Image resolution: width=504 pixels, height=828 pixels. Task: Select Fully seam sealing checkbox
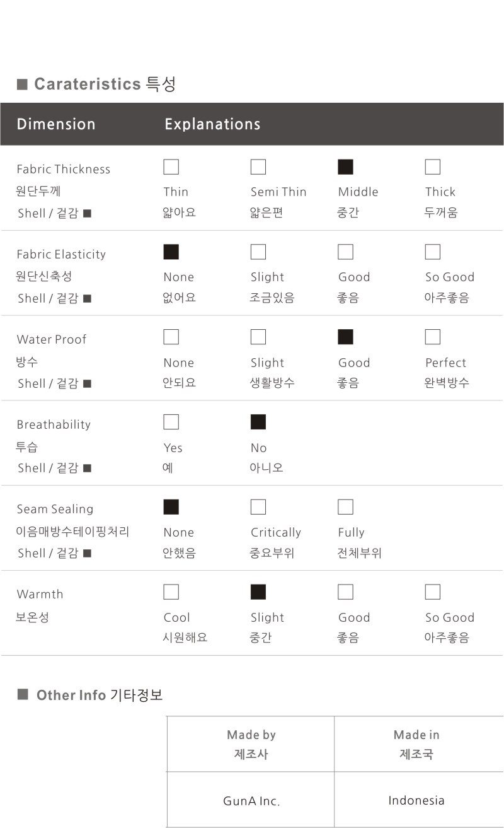point(345,507)
